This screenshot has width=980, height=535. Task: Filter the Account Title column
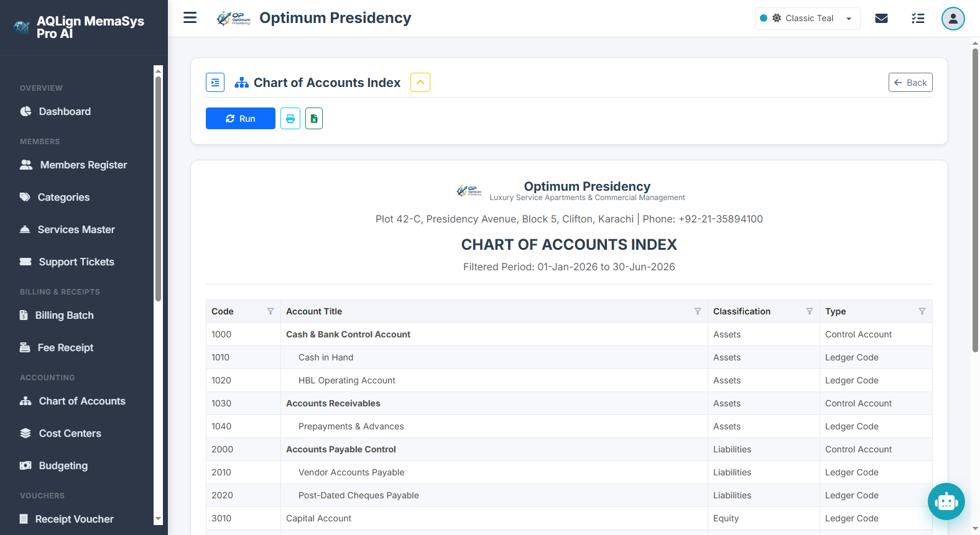coord(698,311)
